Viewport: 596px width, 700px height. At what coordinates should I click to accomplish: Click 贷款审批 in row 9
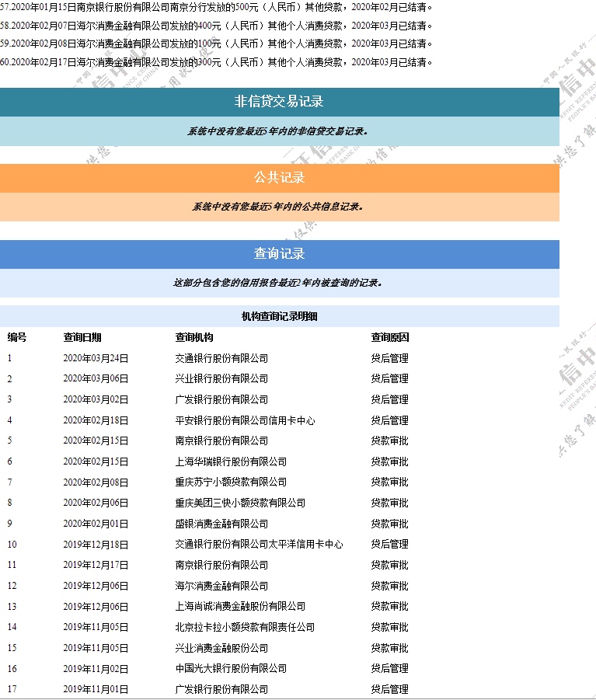(x=390, y=524)
